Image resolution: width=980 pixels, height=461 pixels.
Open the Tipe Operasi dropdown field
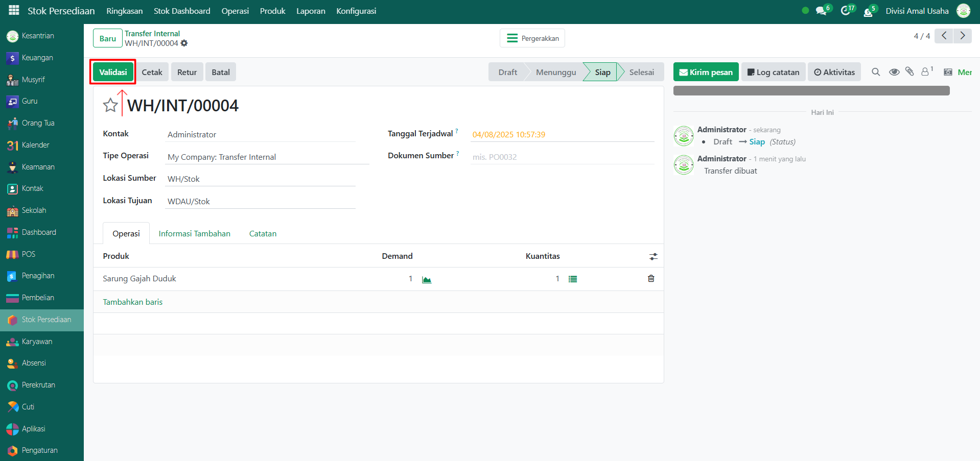click(267, 157)
